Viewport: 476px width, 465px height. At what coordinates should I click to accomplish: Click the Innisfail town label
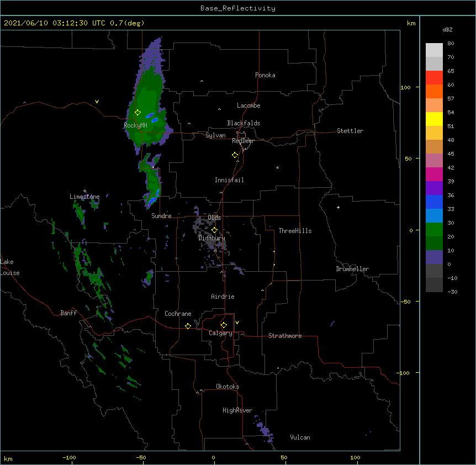point(229,180)
